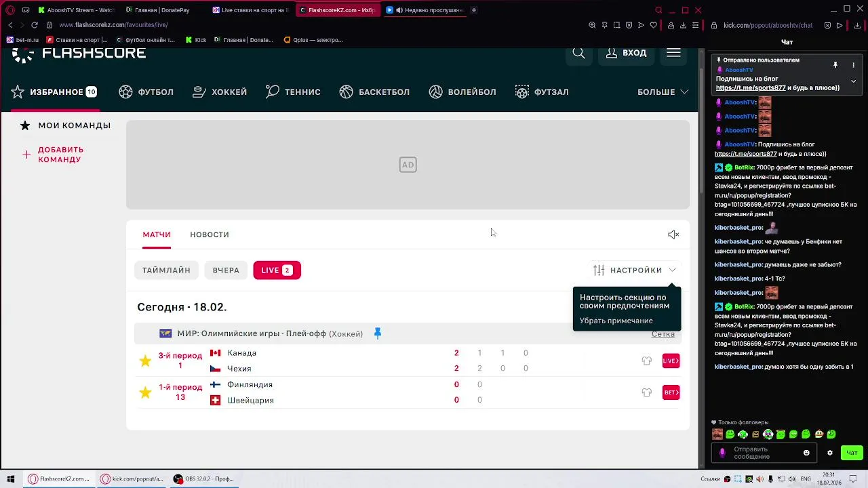The height and width of the screenshot is (488, 868).
Task: Open the Хоккей sport section
Action: coord(220,92)
